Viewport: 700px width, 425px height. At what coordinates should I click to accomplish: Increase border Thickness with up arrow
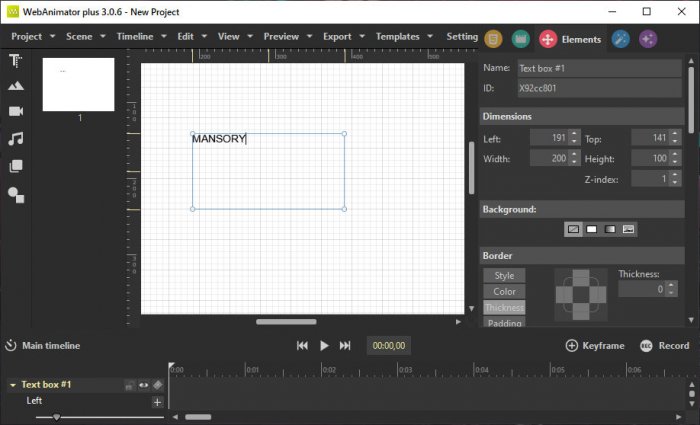672,285
